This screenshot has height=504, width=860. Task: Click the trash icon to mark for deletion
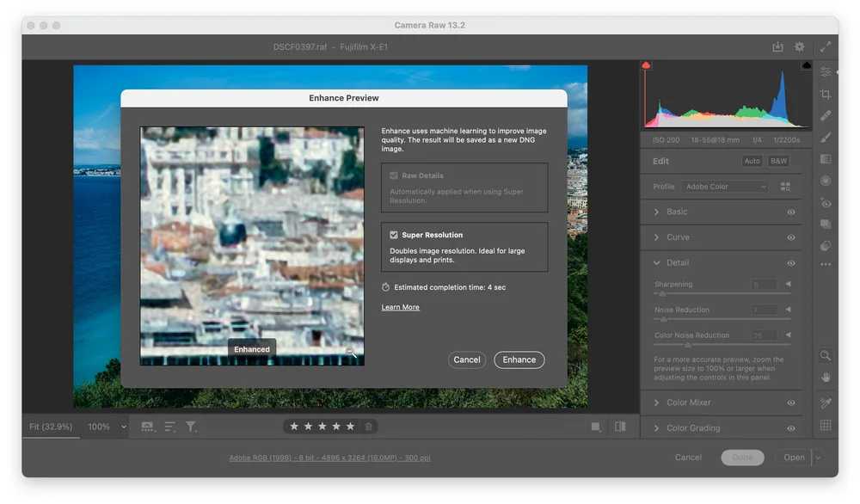[x=369, y=426]
